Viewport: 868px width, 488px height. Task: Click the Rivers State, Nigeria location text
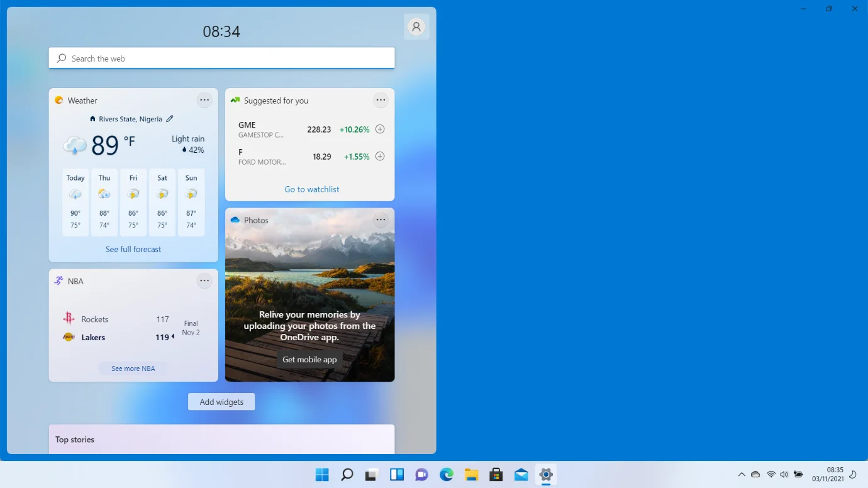point(130,119)
